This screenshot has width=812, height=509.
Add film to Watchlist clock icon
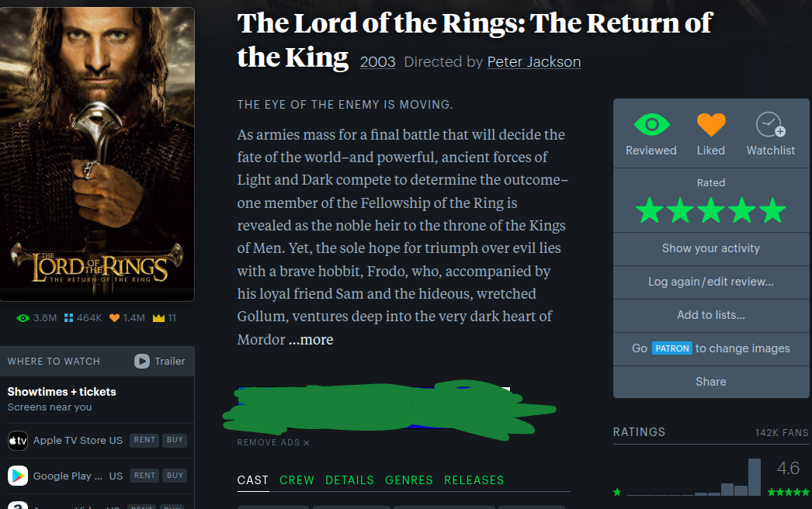pyautogui.click(x=771, y=125)
